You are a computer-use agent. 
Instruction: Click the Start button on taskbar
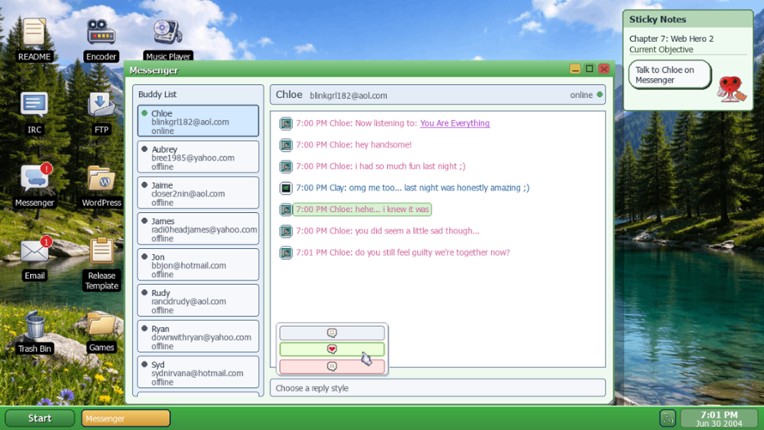click(x=40, y=418)
